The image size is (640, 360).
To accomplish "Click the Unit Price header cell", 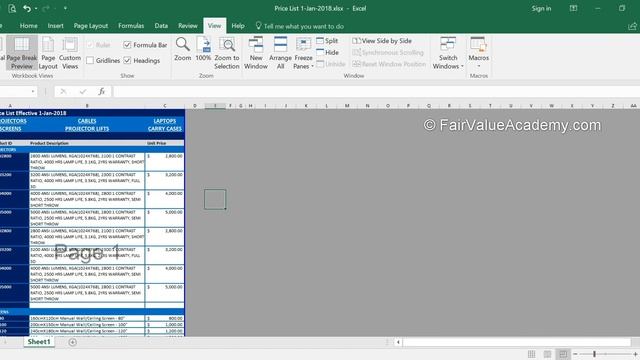I will tap(164, 143).
